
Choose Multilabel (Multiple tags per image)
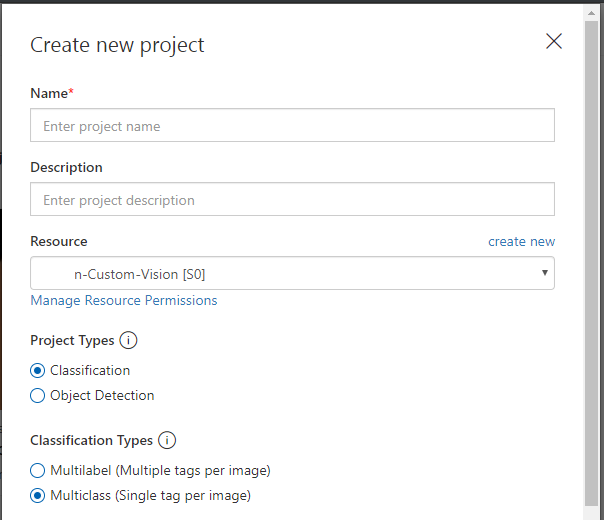(x=38, y=470)
